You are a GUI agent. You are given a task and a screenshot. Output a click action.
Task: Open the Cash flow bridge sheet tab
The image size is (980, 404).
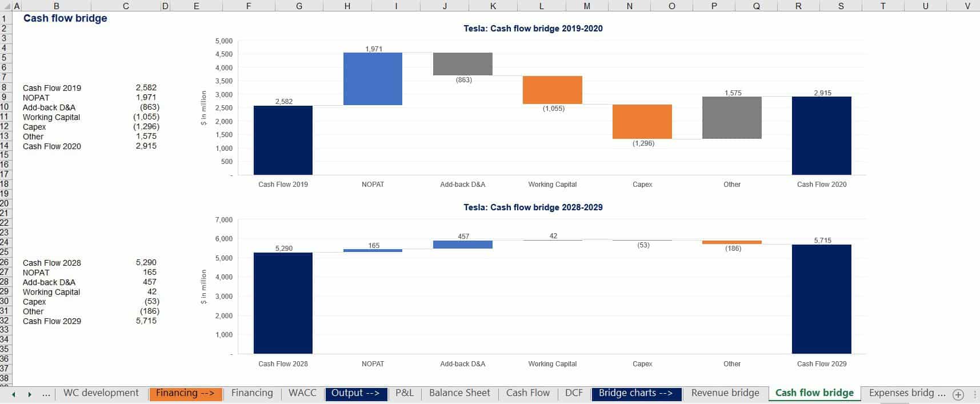coord(814,393)
